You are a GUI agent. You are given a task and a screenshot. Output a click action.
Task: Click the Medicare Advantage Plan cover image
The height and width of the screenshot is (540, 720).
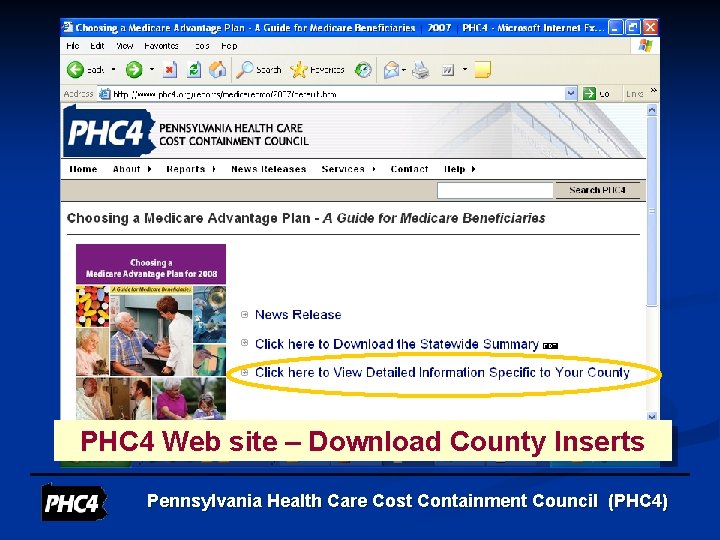151,332
